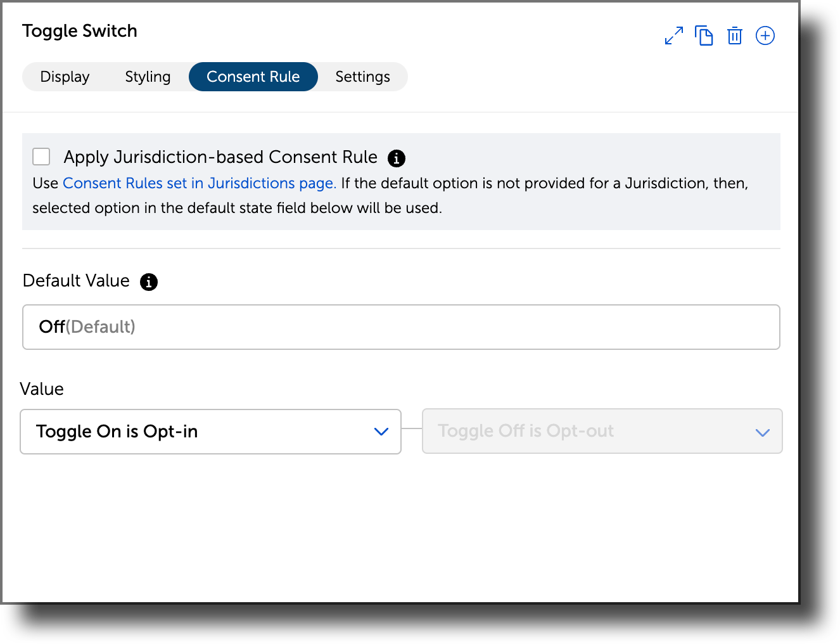Click the chevron on the opt-out selector

point(762,432)
